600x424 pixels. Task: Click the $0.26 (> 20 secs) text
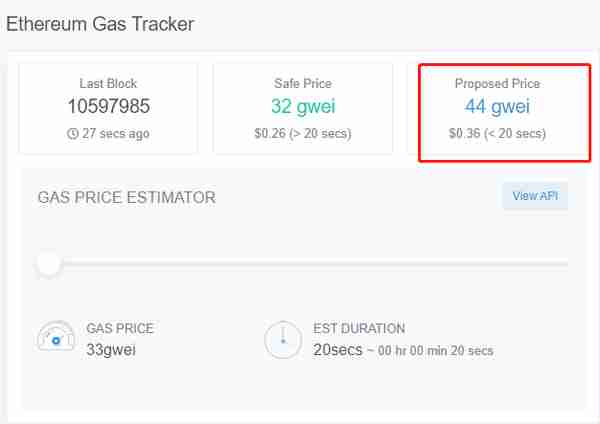[303, 134]
